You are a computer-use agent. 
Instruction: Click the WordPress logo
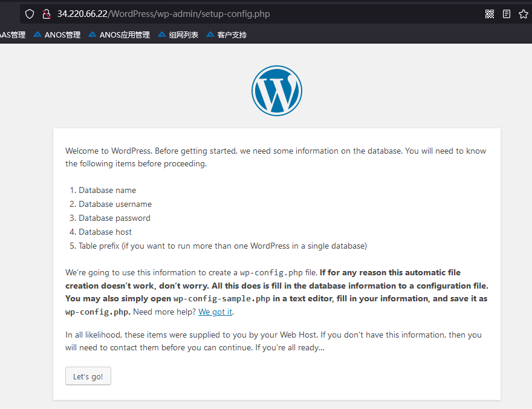coord(276,91)
